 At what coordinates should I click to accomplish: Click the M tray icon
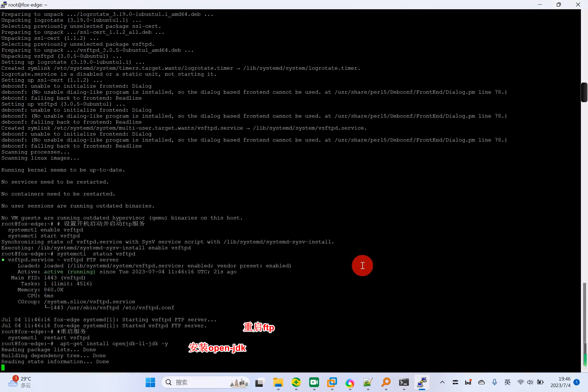pyautogui.click(x=468, y=382)
